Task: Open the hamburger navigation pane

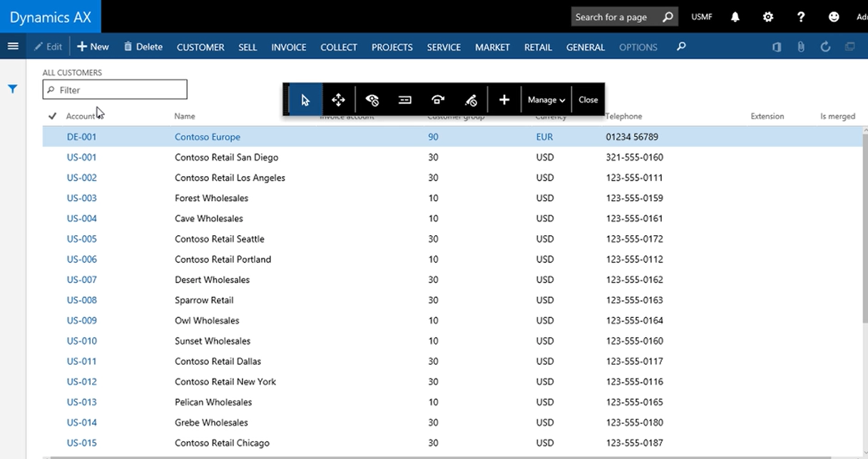Action: pyautogui.click(x=13, y=46)
